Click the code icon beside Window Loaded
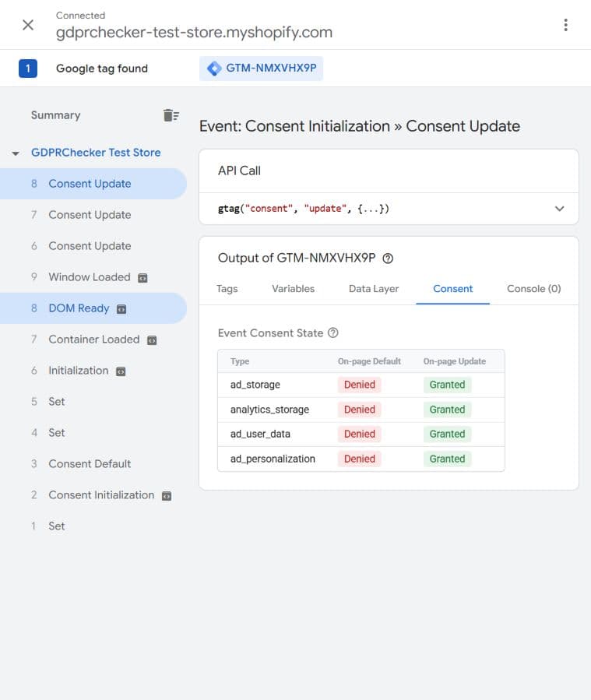The width and height of the screenshot is (591, 700). (x=142, y=278)
